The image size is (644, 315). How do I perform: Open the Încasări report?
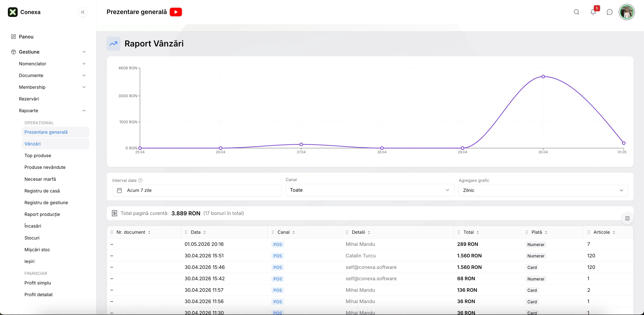(x=33, y=226)
